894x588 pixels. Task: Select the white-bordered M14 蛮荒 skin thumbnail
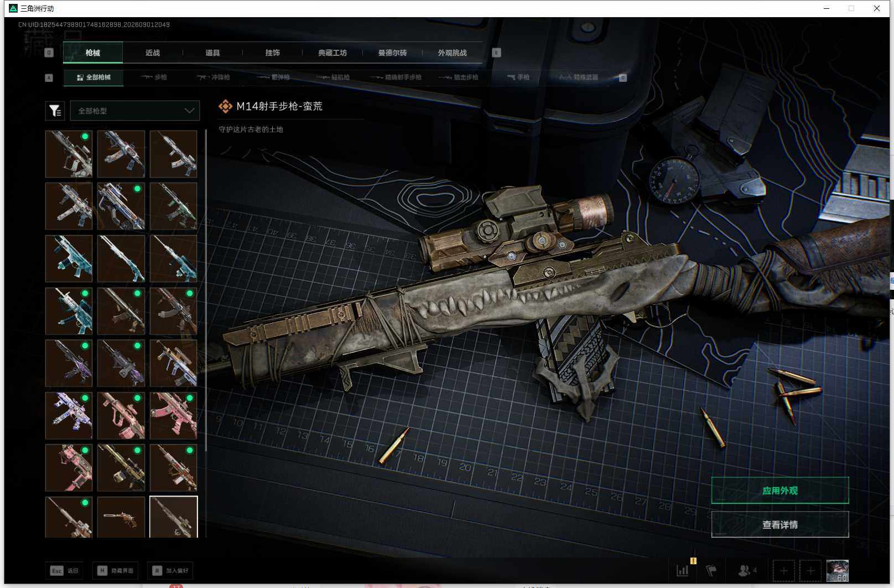pyautogui.click(x=173, y=517)
